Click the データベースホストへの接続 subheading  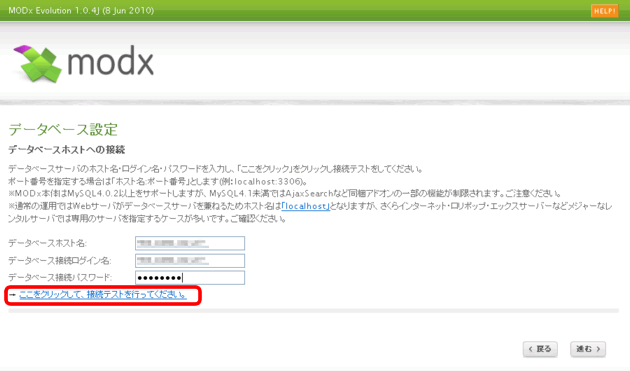click(67, 150)
